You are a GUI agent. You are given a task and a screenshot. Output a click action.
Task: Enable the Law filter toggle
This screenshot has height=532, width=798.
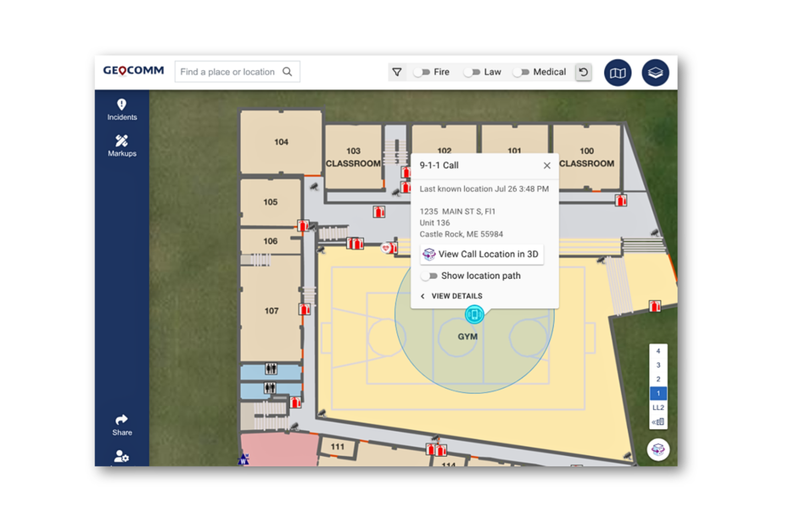click(472, 72)
